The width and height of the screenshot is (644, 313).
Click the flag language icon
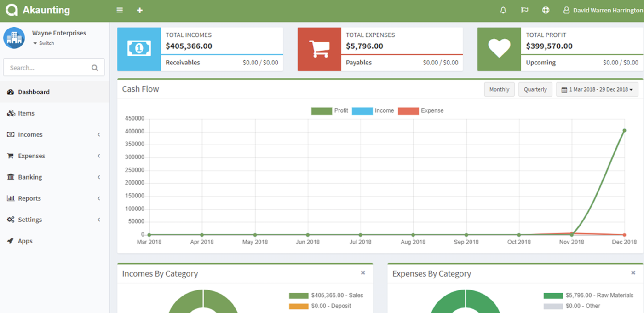tap(524, 10)
